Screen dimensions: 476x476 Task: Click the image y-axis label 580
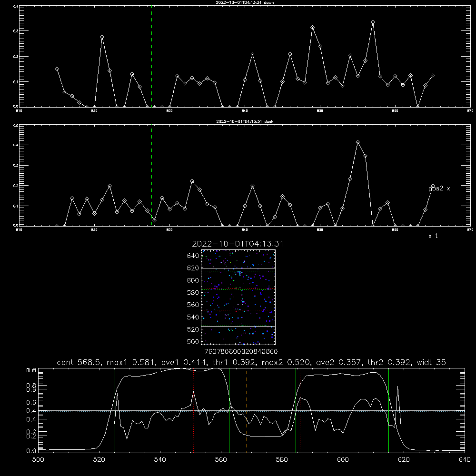click(193, 293)
